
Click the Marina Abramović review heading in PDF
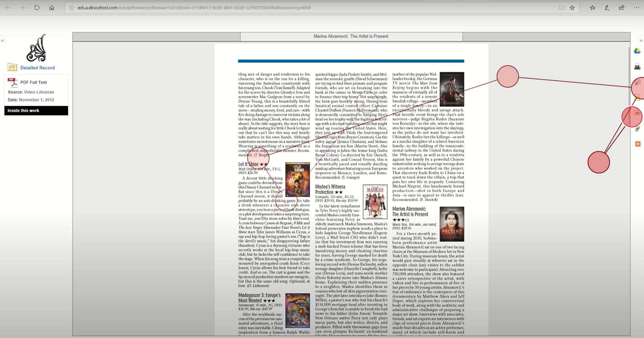pos(410,211)
